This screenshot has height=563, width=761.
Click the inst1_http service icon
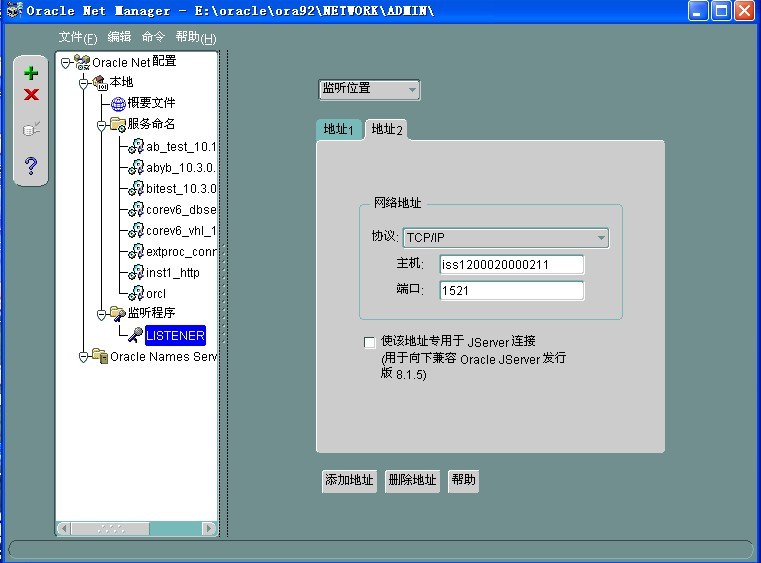click(136, 272)
